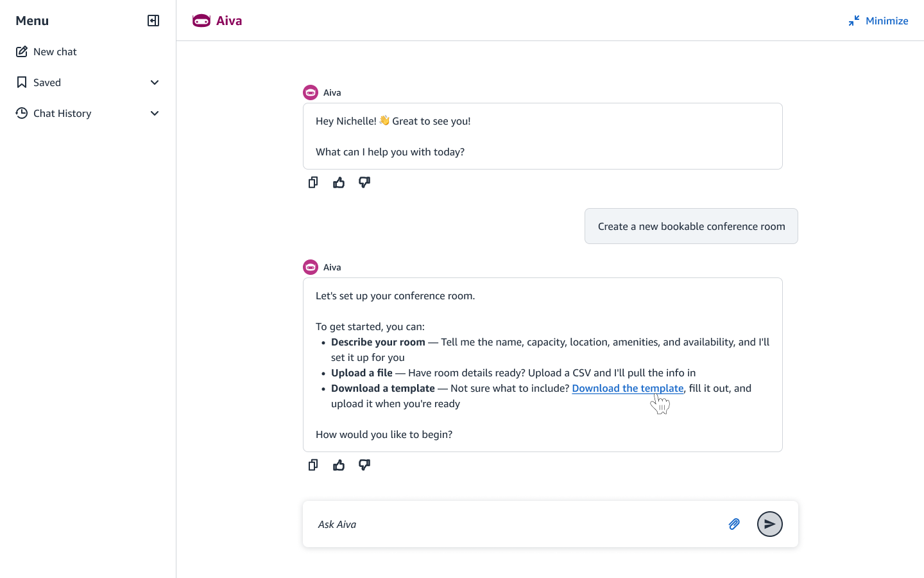Viewport: 924px width, 578px height.
Task: Dislike the conference room setup response
Action: (x=364, y=465)
